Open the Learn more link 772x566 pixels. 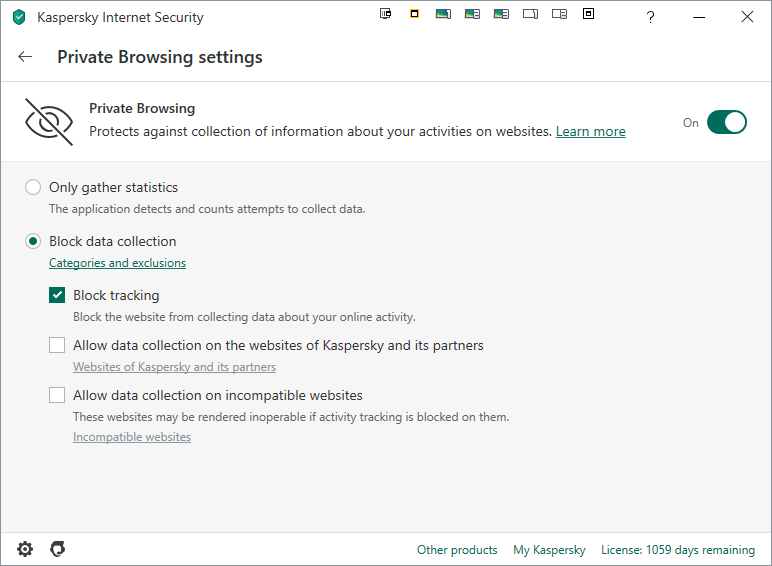click(590, 132)
